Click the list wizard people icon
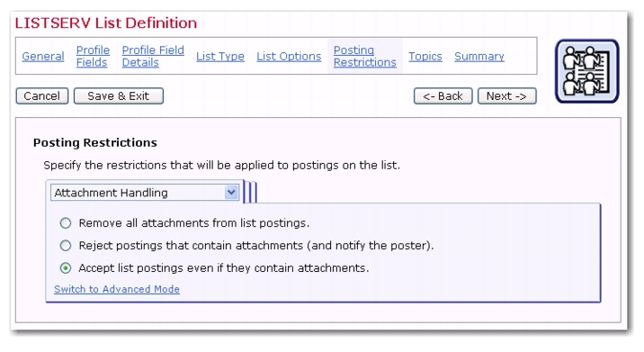Image resolution: width=644 pixels, height=352 pixels. point(587,71)
